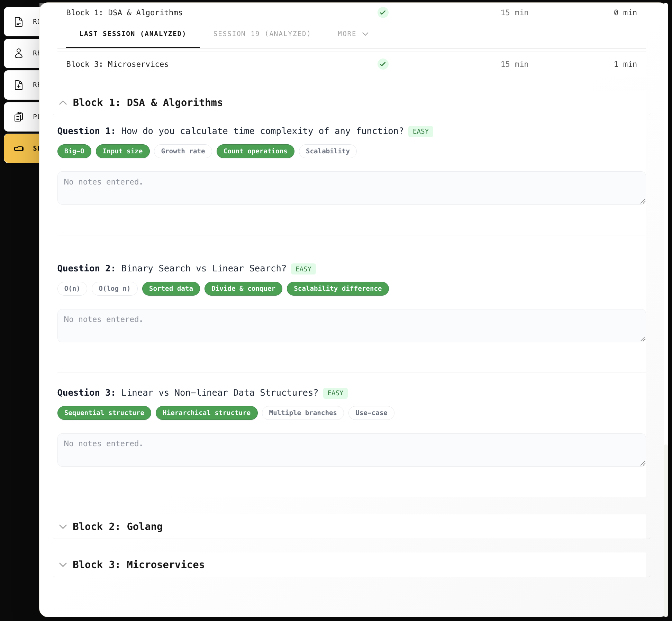
Task: Click the EASY badge on Question 3
Action: pos(335,393)
